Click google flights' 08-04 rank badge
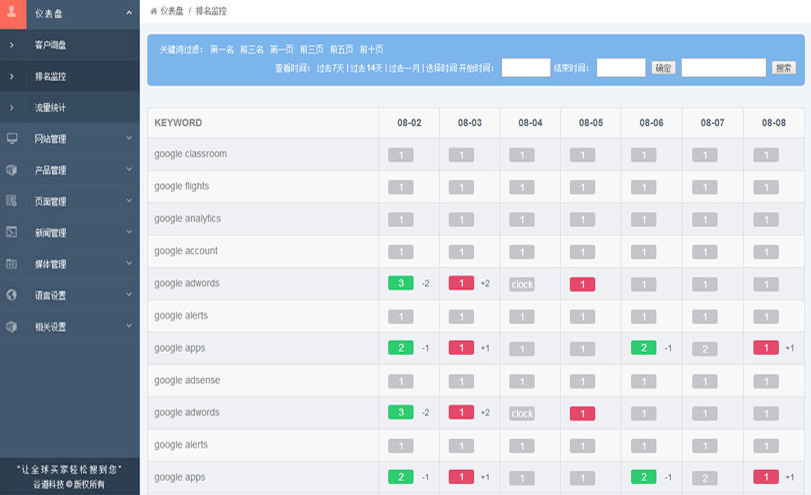Viewport: 811px width, 495px height. (x=522, y=187)
